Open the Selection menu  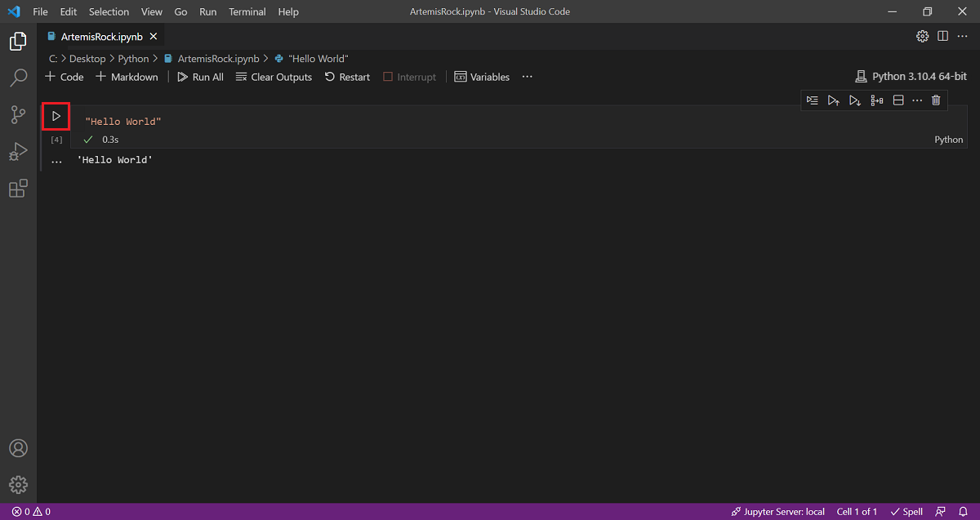click(109, 11)
